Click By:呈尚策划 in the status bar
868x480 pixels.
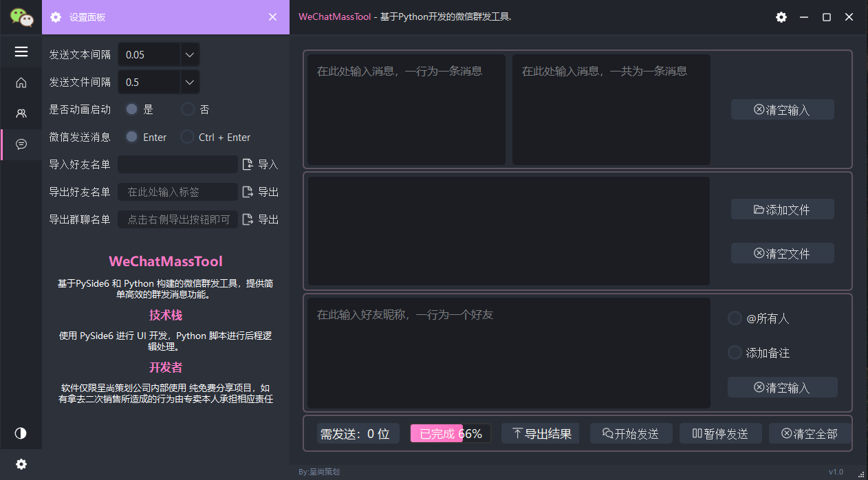(x=319, y=472)
